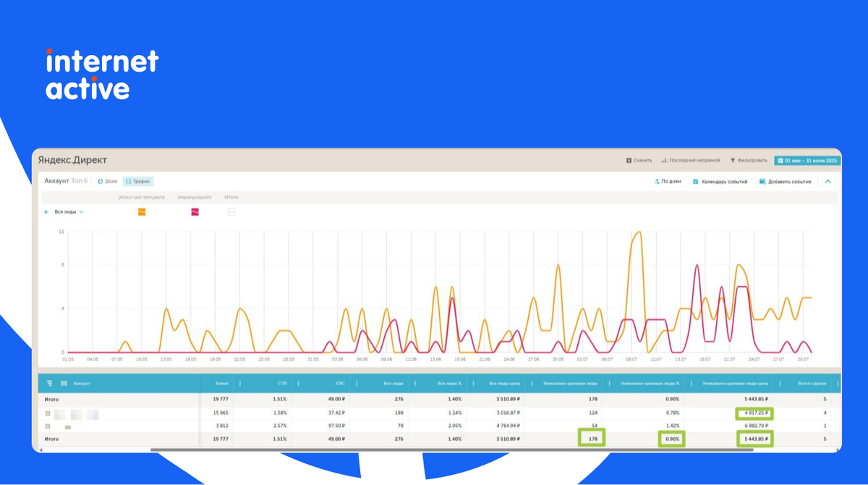Viewport: 868px width, 485px height.
Task: Click the stepanyukpolin legend label
Action: (195, 197)
